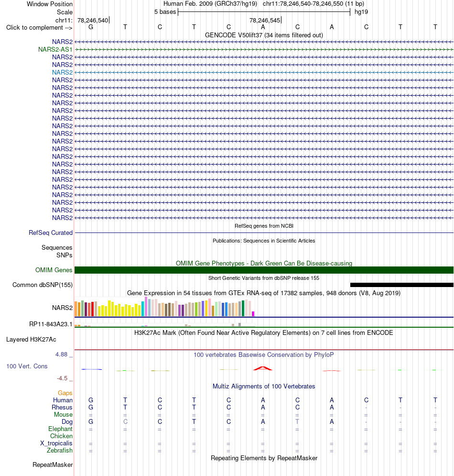Open Short Genetic Variants from dbSNP title
Image resolution: width=454 pixels, height=476 pixels.
coord(264,278)
